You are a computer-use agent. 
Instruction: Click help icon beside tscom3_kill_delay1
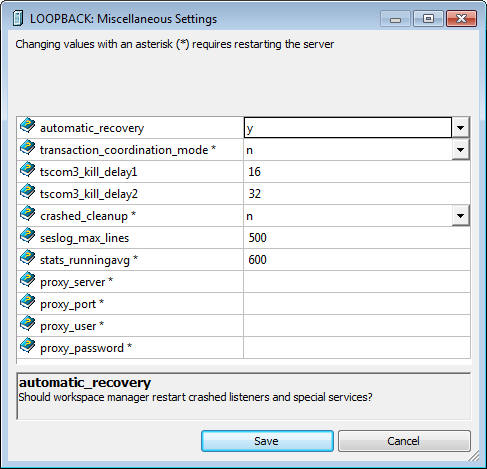pyautogui.click(x=27, y=170)
